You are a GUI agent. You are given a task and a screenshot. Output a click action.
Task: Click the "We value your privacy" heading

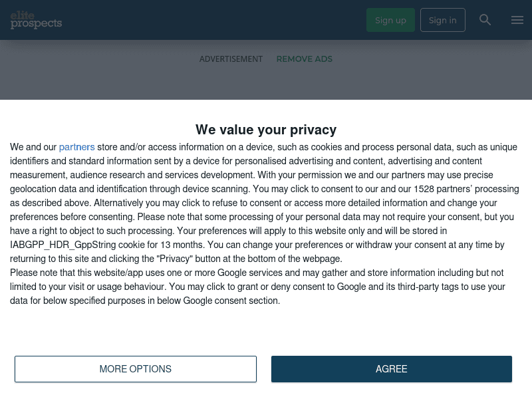[266, 130]
